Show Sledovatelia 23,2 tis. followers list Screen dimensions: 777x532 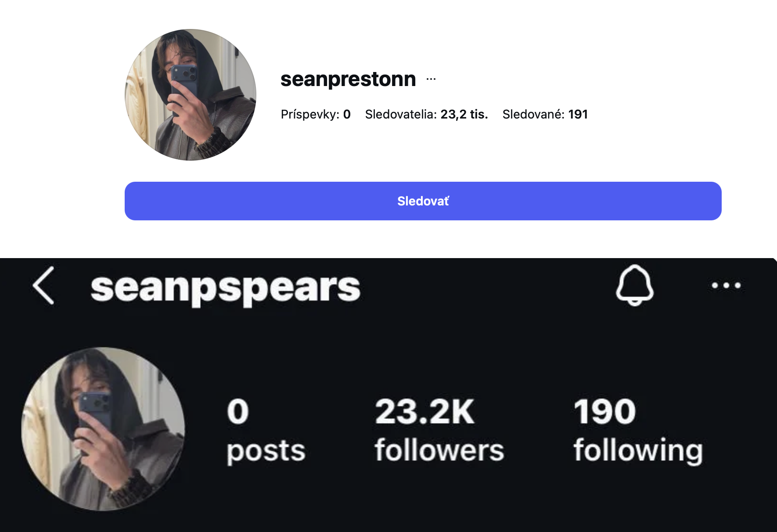point(426,114)
